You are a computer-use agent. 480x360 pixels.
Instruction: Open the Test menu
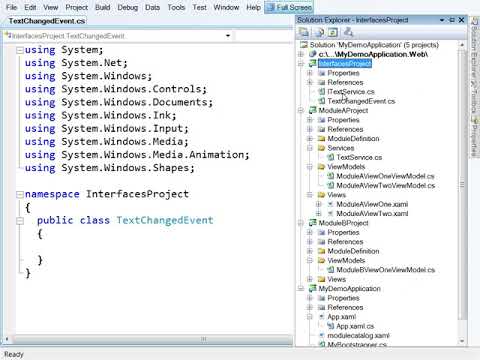(200, 7)
